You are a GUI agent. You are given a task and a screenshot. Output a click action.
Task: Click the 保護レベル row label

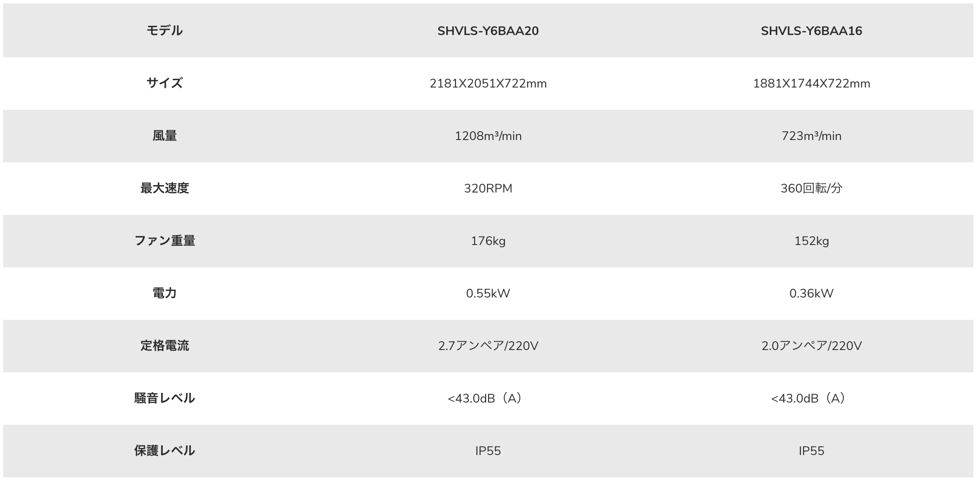pos(164,451)
